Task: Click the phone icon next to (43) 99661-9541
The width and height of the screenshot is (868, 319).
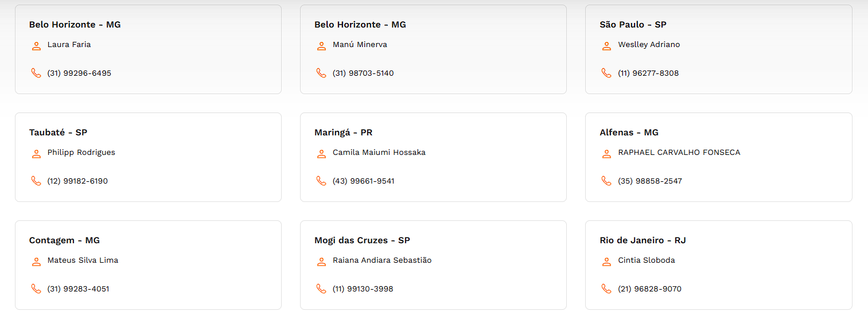Action: (321, 181)
